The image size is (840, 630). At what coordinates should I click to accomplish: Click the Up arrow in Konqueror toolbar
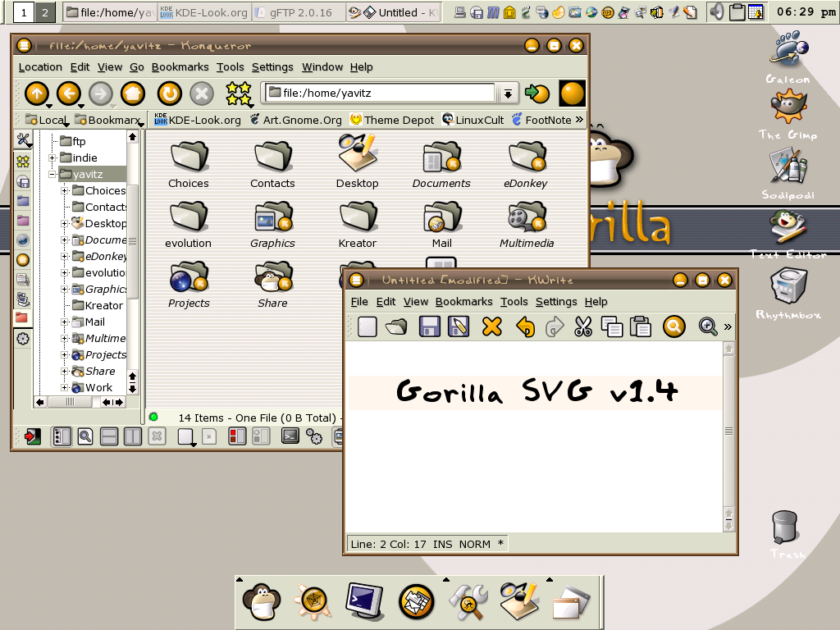pos(36,94)
